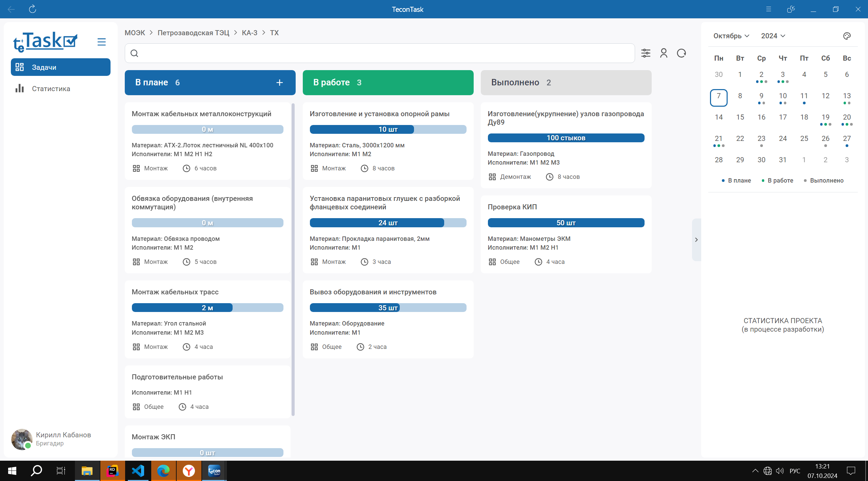Screen dimensions: 868x481
Task: Collapse right panel with chevron arrow
Action: point(696,240)
